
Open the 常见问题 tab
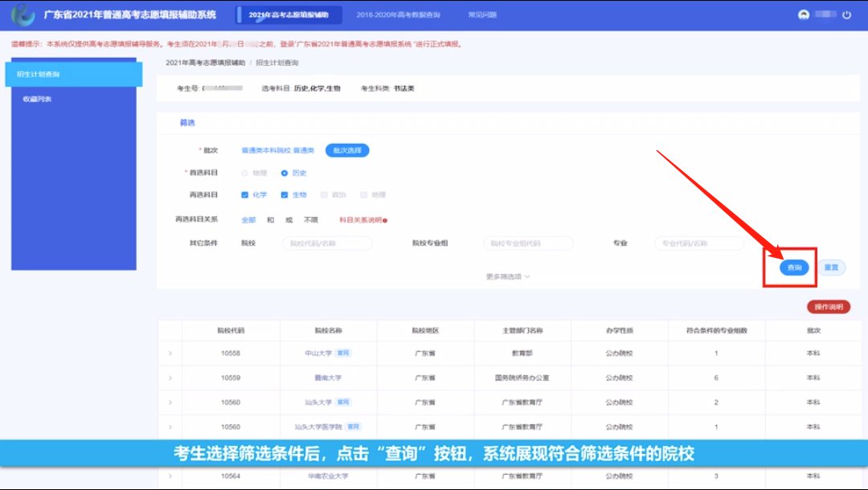(x=481, y=14)
